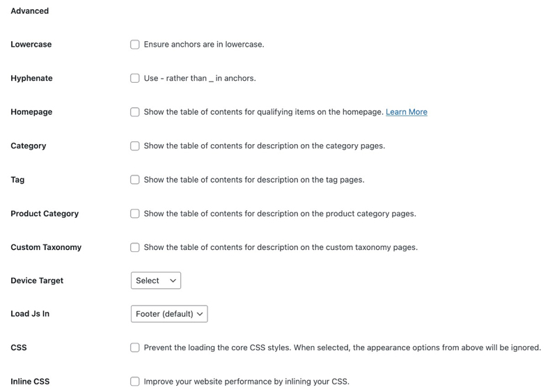Click the Footer (default) dropdown arrow
557x392 pixels.
(200, 314)
